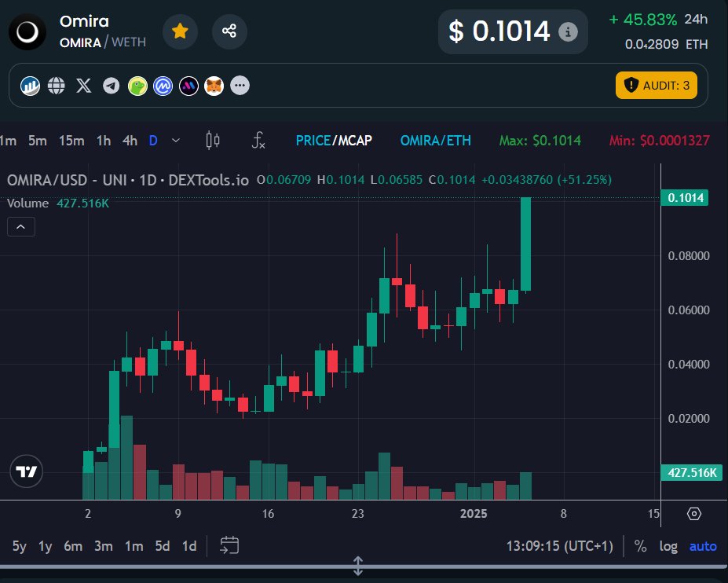The height and width of the screenshot is (583, 728).
Task: Click the OMIRA / WETH pair label
Action: pos(103,42)
